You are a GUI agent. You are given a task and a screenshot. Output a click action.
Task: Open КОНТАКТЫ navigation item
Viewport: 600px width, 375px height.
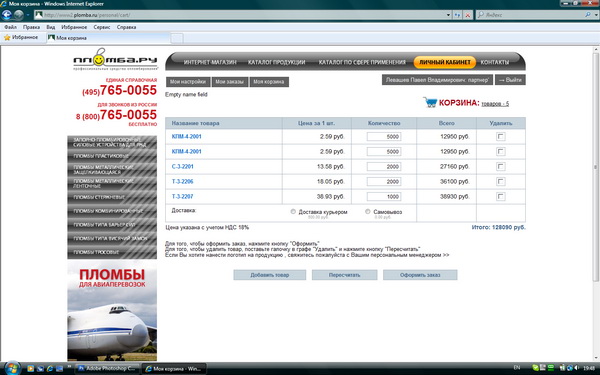[x=495, y=62]
